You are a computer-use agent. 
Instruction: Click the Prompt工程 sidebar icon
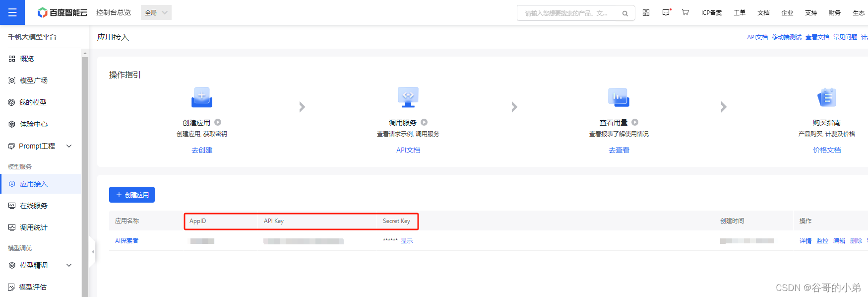click(11, 146)
